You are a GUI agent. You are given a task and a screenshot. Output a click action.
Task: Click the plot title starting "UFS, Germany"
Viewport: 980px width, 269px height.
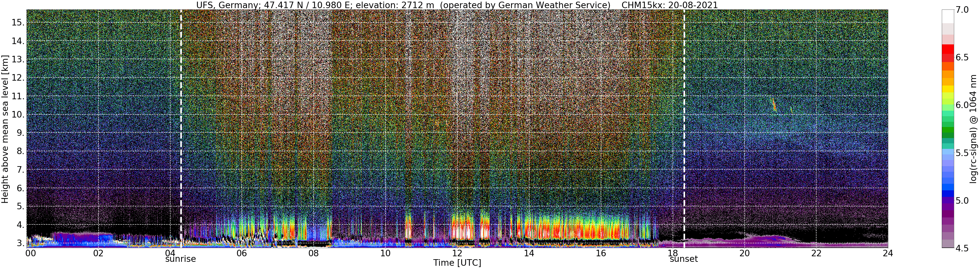(x=457, y=5)
